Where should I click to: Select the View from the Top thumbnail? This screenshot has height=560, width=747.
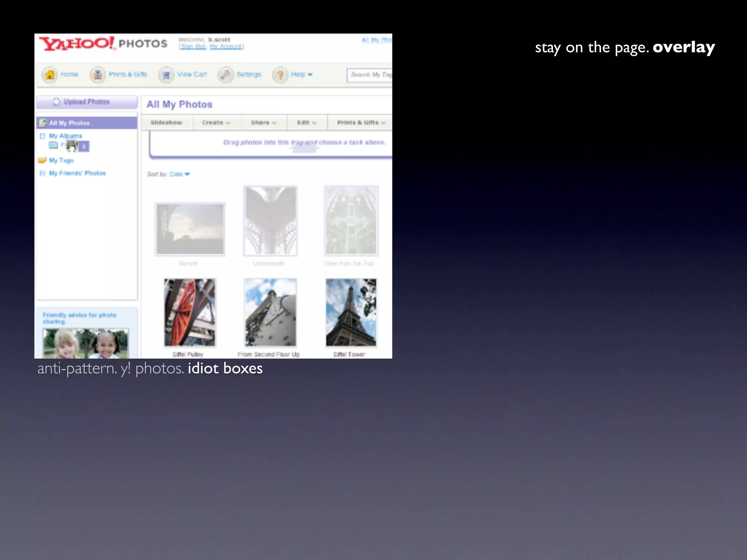[x=351, y=221]
